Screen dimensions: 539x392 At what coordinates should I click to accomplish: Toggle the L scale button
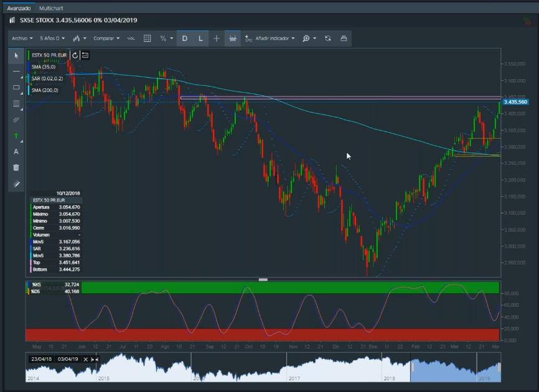[200, 39]
